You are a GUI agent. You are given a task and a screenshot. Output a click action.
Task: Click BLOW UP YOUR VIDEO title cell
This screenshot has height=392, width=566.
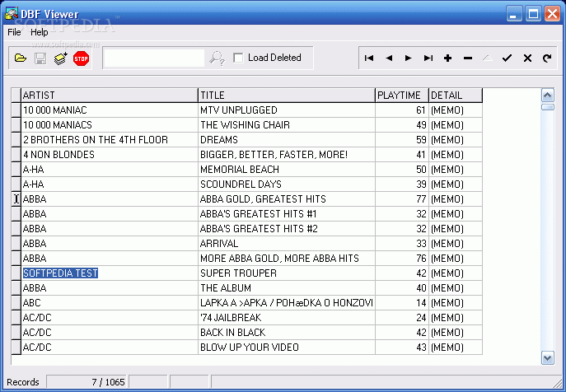pos(287,347)
